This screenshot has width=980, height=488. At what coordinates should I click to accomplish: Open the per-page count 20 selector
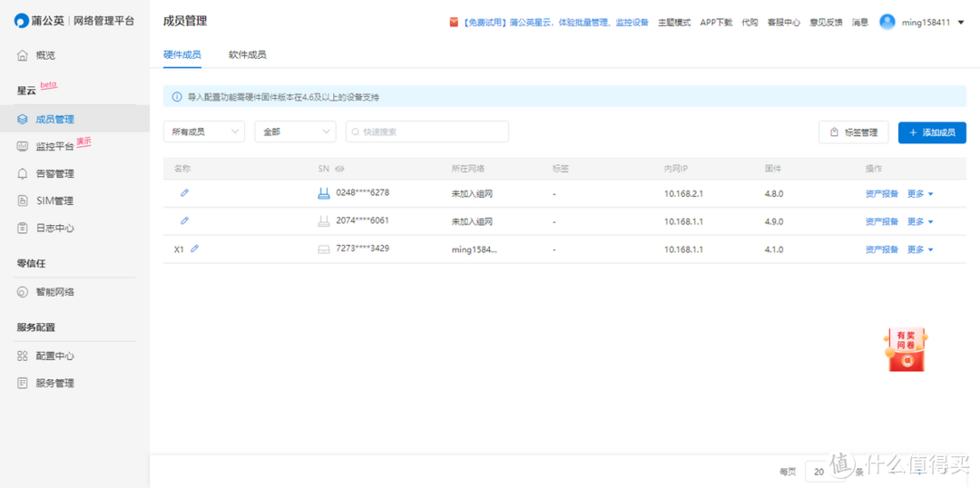coord(824,472)
